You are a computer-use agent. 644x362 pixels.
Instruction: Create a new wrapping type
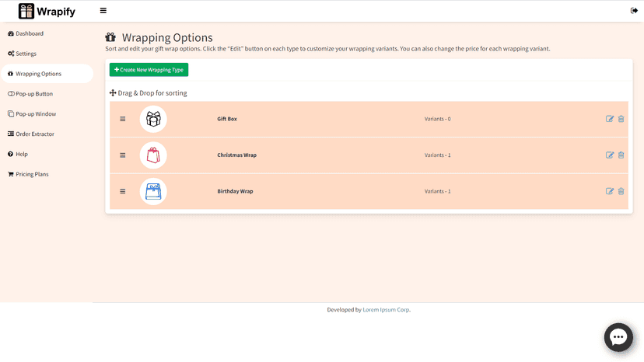[149, 70]
